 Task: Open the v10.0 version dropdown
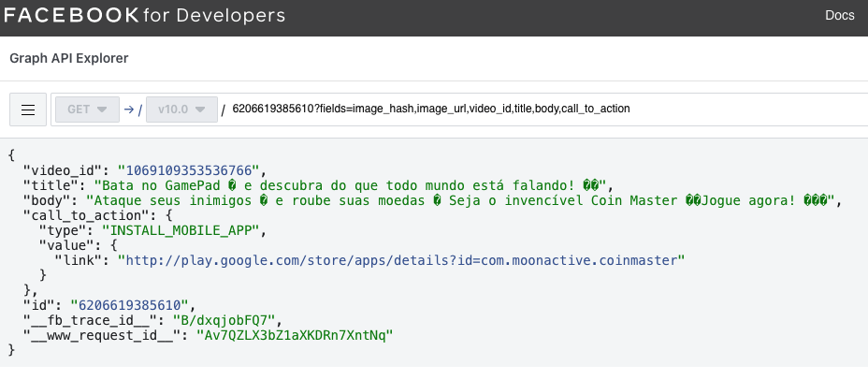(181, 110)
